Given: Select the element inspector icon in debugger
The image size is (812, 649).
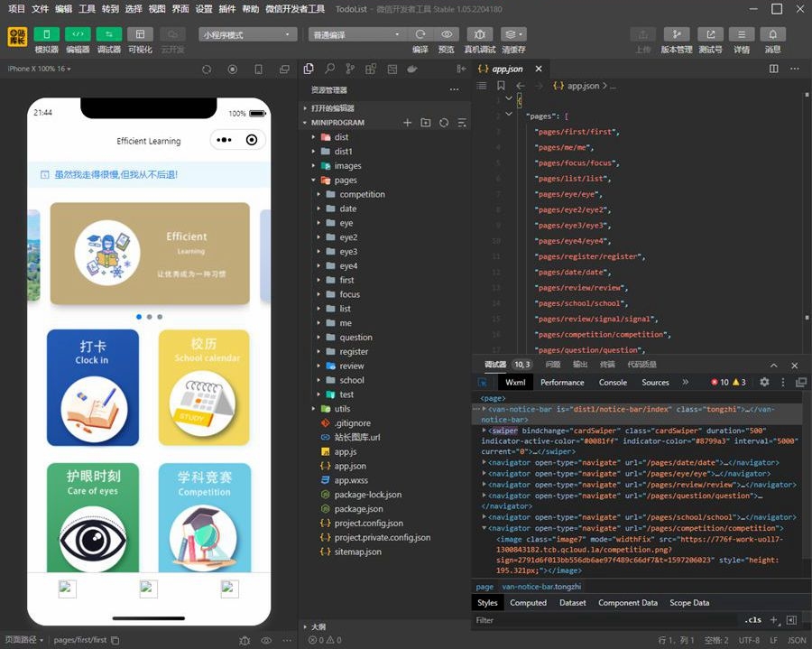Looking at the screenshot, I should (x=483, y=383).
